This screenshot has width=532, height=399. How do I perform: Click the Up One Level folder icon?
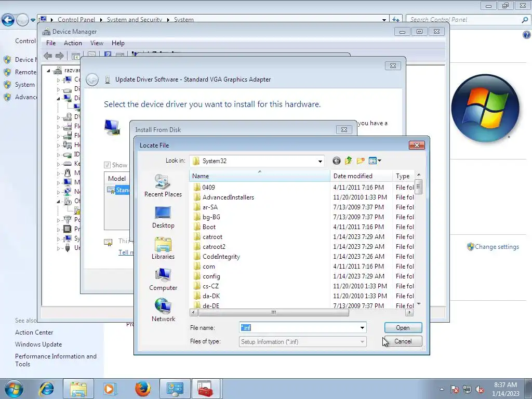click(349, 161)
